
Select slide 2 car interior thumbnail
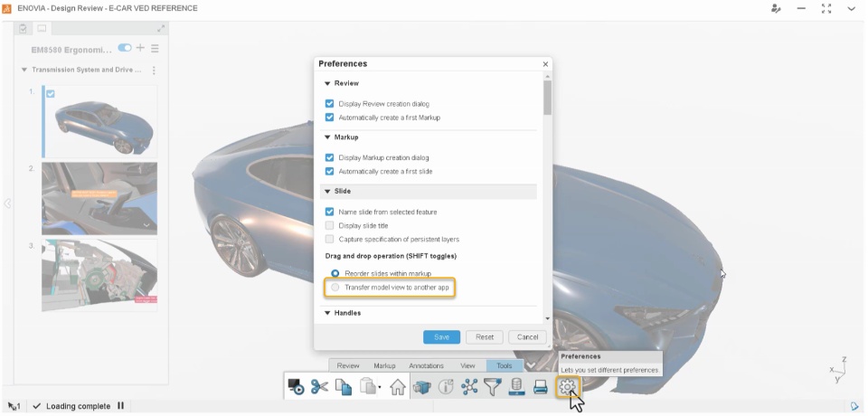click(99, 198)
